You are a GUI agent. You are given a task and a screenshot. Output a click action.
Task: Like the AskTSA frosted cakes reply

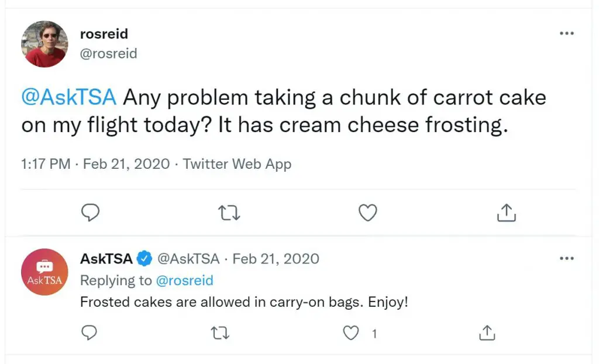tap(351, 333)
